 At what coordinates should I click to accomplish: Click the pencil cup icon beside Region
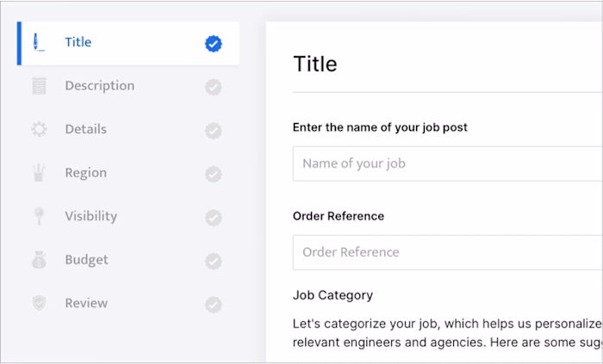tap(39, 173)
